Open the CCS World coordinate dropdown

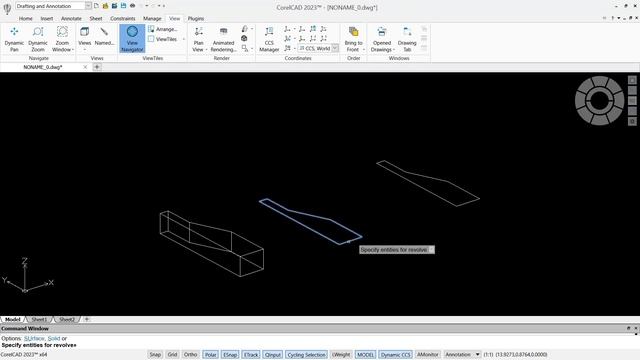[x=335, y=48]
